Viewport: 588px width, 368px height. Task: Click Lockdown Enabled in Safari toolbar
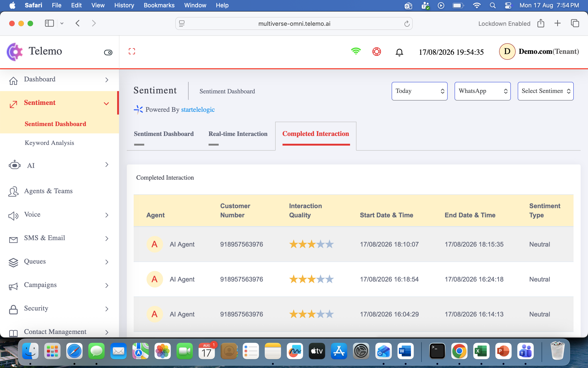tap(504, 24)
